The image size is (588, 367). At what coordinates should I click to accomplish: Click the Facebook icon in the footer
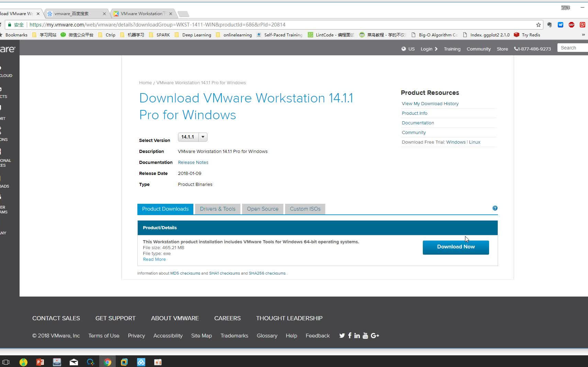pos(350,335)
